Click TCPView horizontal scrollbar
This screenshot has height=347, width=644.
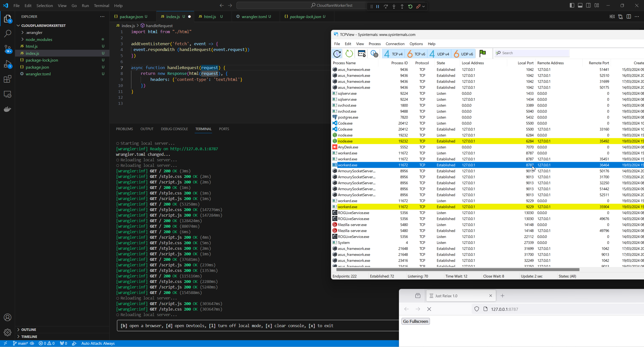[x=457, y=270]
